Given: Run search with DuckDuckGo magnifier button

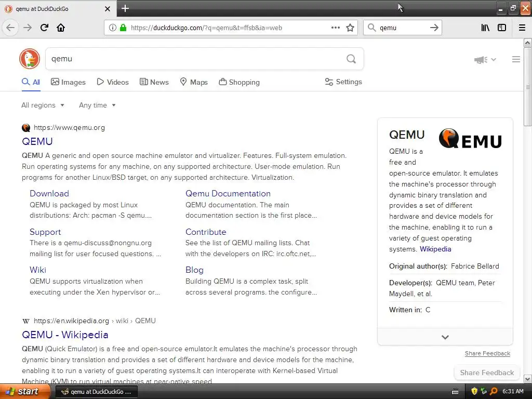Looking at the screenshot, I should [351, 59].
